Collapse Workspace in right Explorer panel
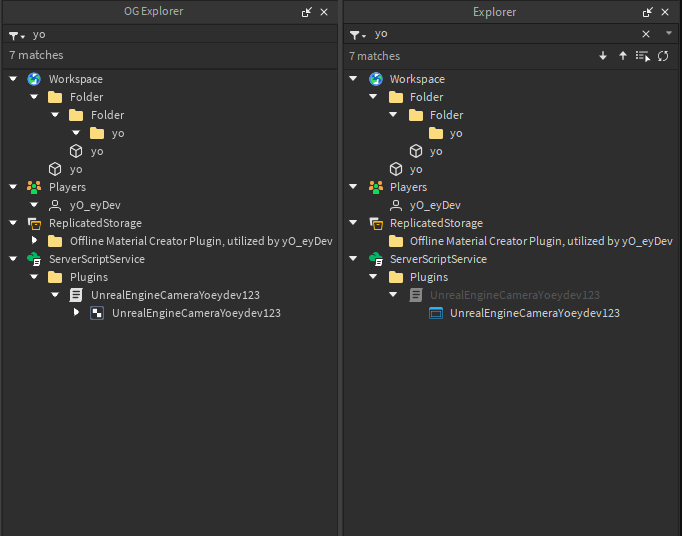Image resolution: width=682 pixels, height=536 pixels. click(353, 78)
